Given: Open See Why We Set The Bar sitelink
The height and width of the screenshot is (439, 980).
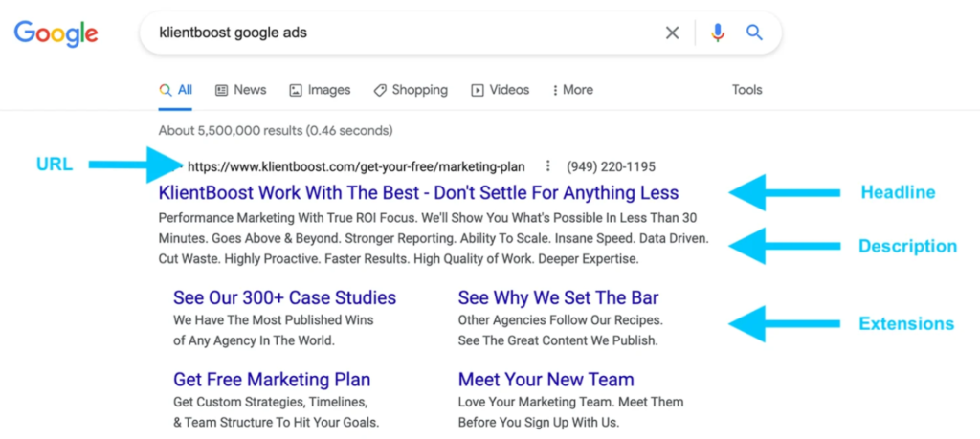Looking at the screenshot, I should coord(558,297).
